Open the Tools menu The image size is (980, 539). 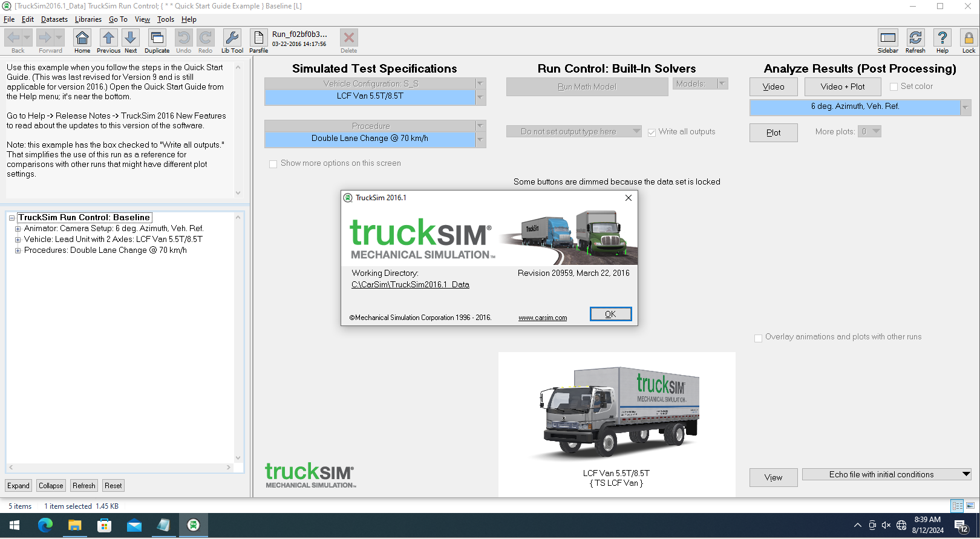166,19
